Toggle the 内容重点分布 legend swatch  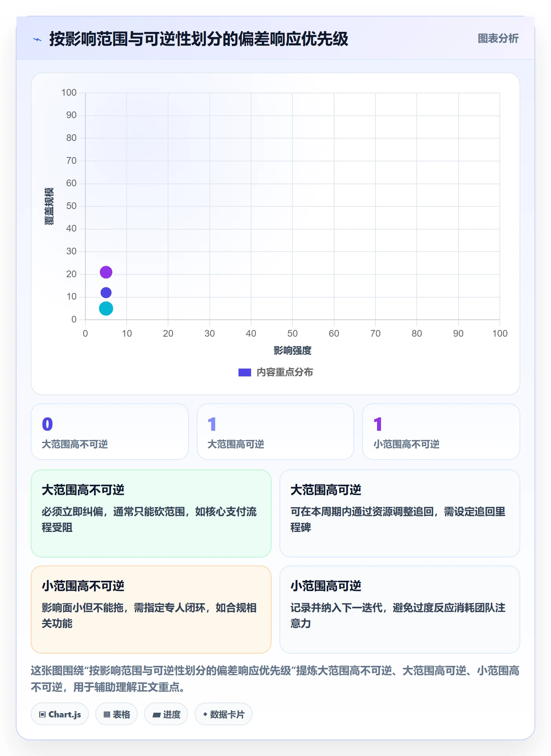(245, 372)
